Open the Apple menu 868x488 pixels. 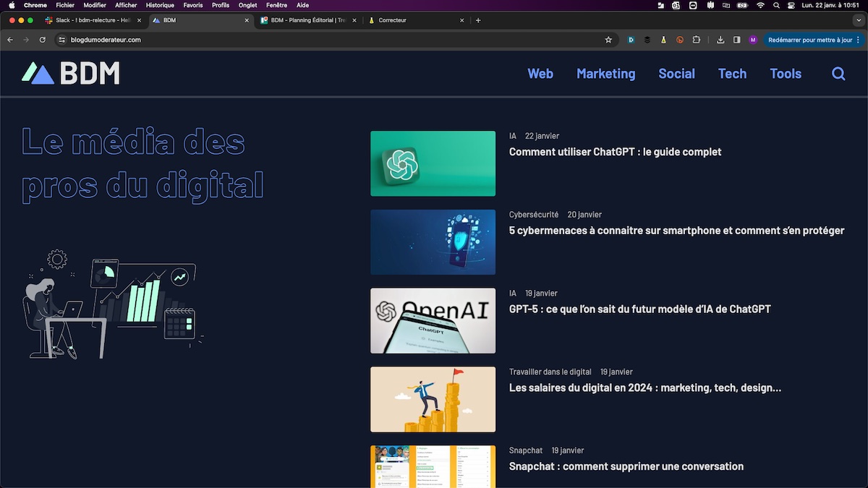(x=12, y=5)
